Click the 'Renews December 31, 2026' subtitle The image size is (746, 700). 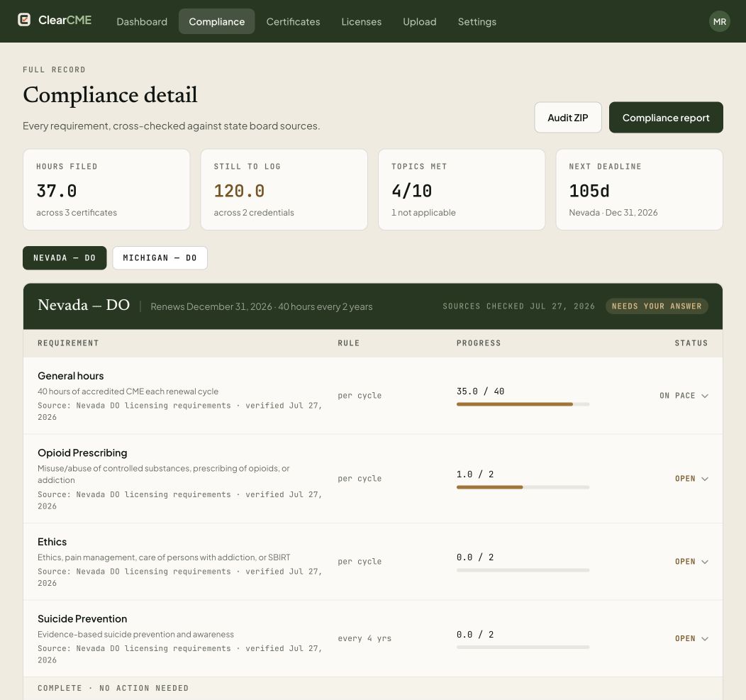(x=211, y=306)
